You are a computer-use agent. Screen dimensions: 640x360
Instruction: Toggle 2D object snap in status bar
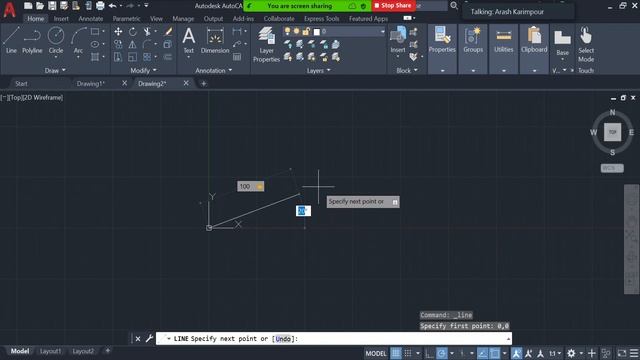(x=495, y=353)
